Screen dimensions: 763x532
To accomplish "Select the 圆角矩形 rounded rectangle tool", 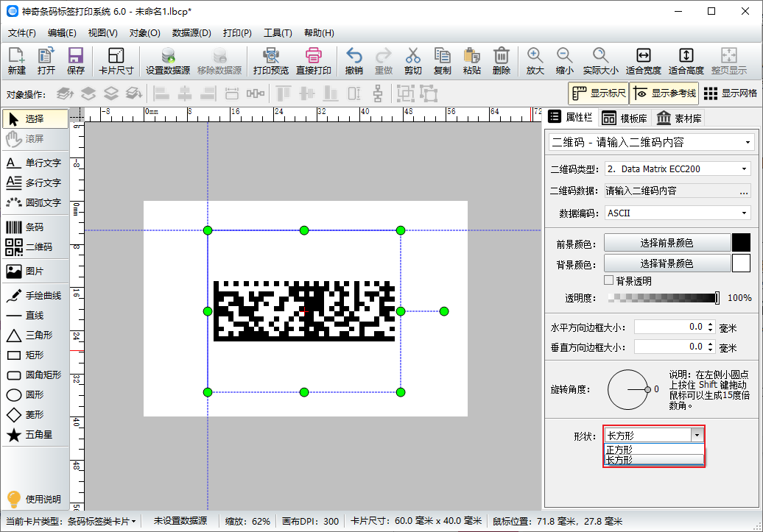I will tap(35, 375).
